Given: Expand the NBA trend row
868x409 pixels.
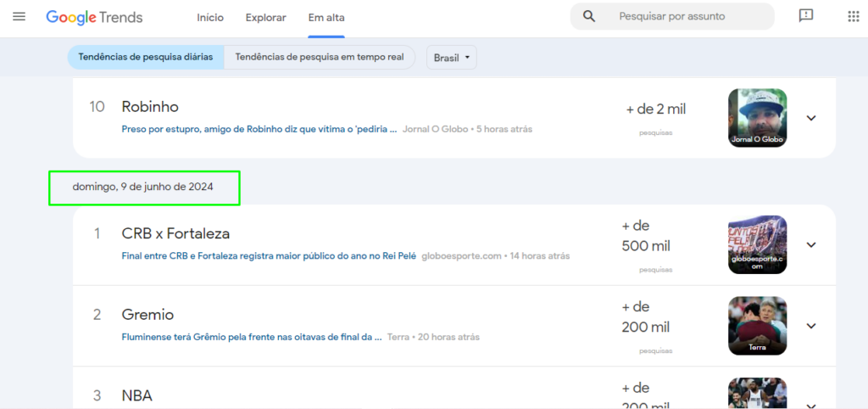Looking at the screenshot, I should coord(811,405).
